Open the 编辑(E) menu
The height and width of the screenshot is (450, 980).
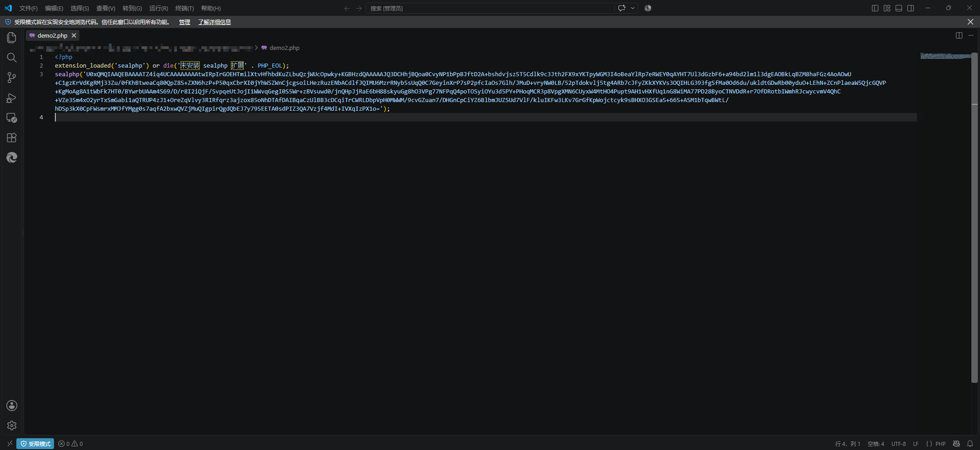pyautogui.click(x=54, y=8)
